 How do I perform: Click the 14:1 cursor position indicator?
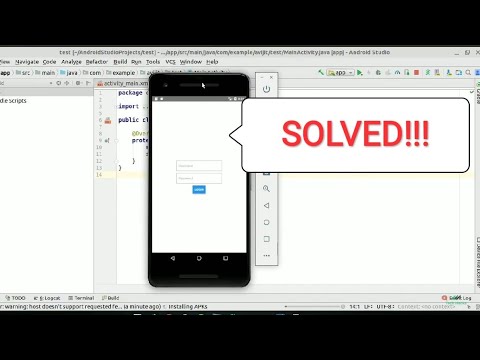(x=355, y=307)
